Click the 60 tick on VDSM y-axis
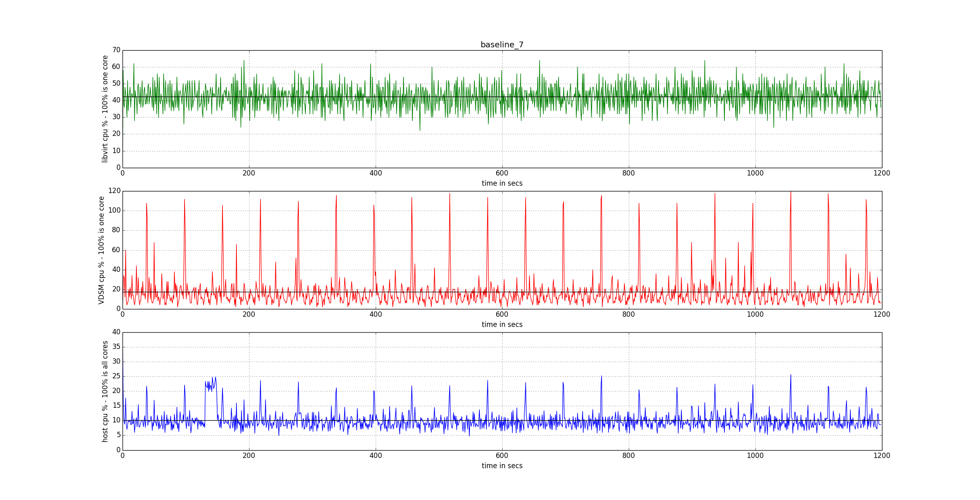The height and width of the screenshot is (500, 980). [116, 250]
